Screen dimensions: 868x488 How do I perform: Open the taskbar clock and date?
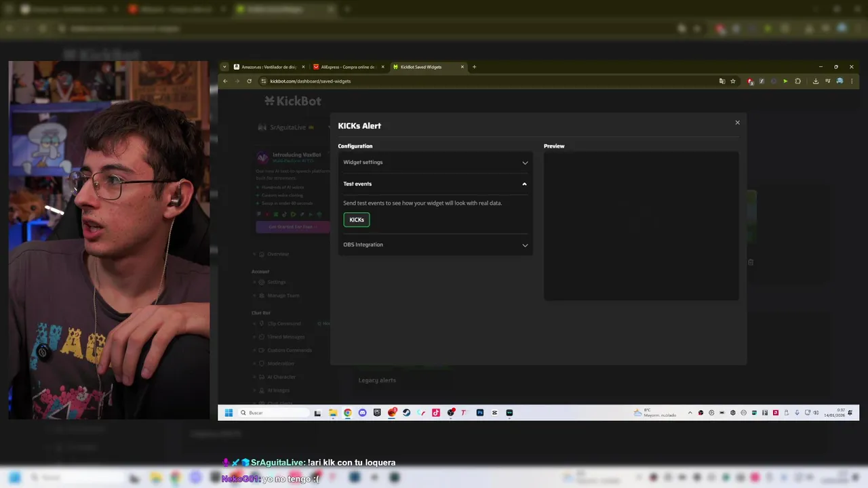pyautogui.click(x=835, y=413)
